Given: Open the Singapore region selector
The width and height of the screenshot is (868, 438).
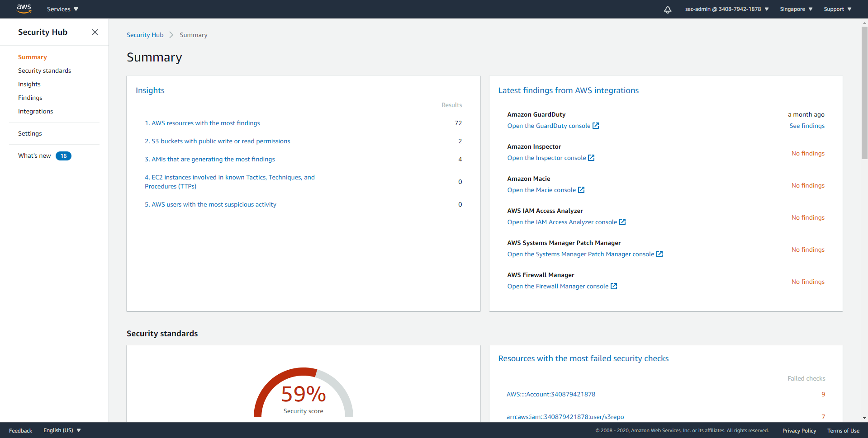Looking at the screenshot, I should click(x=796, y=9).
